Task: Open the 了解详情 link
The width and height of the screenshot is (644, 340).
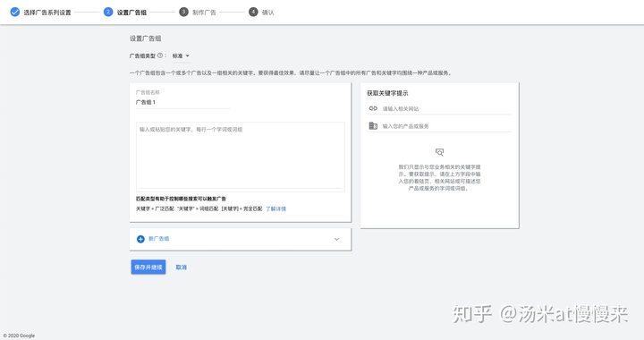Action: [275, 208]
